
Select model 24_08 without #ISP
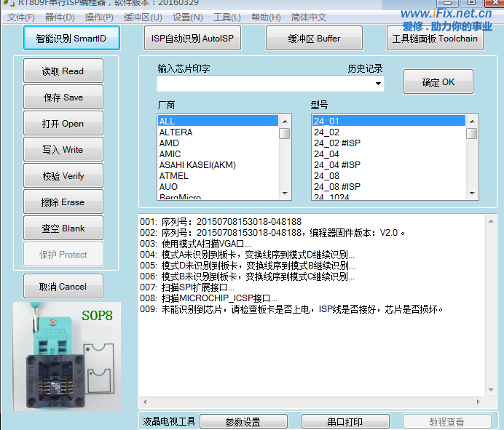click(x=389, y=175)
